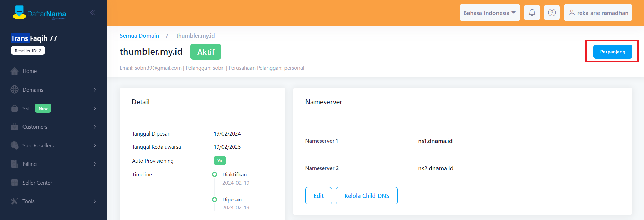Click thumbler.my.id breadcrumb text

(x=195, y=36)
